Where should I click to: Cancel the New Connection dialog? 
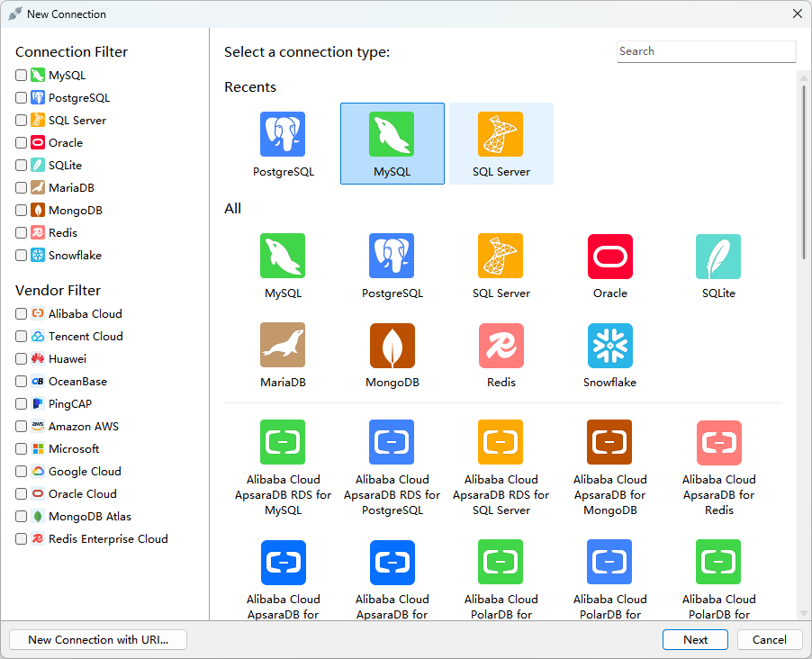[x=770, y=640]
